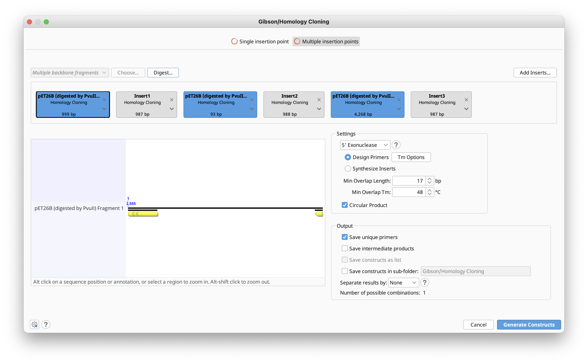Select Multiple insertion points mode
The width and height of the screenshot is (588, 364).
tap(326, 41)
